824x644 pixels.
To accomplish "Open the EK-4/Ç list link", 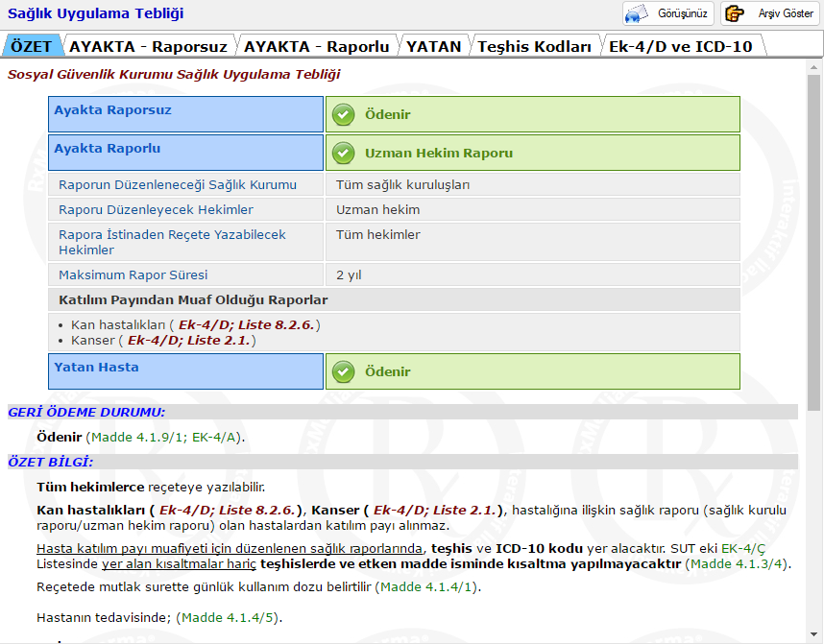I will 743,549.
